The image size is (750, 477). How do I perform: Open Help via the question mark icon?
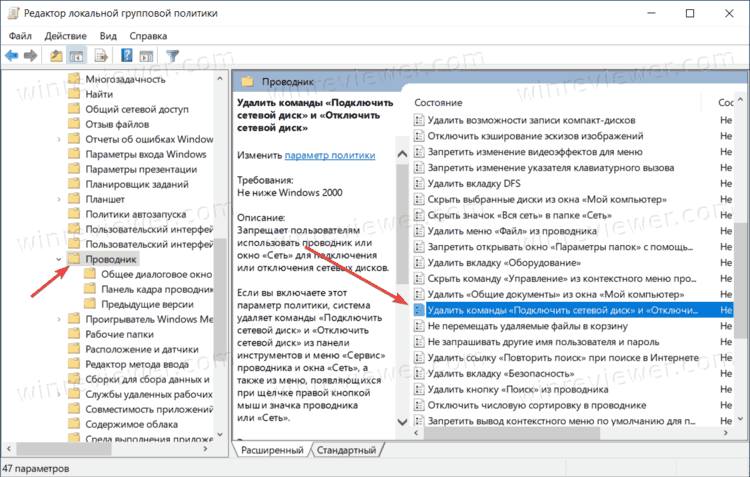pyautogui.click(x=127, y=55)
